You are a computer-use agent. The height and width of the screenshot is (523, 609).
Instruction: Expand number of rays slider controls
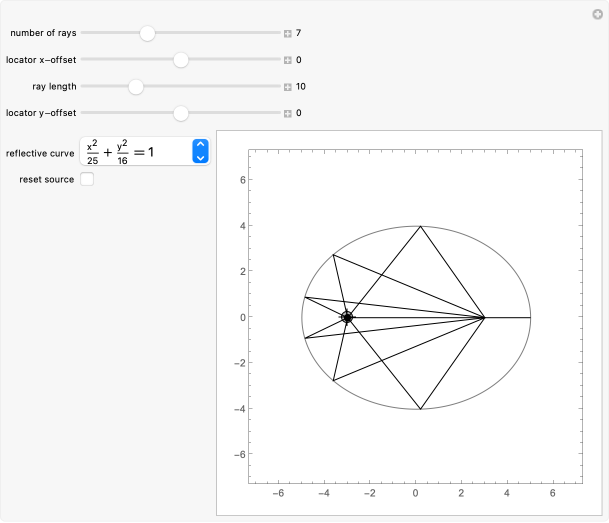pyautogui.click(x=288, y=33)
